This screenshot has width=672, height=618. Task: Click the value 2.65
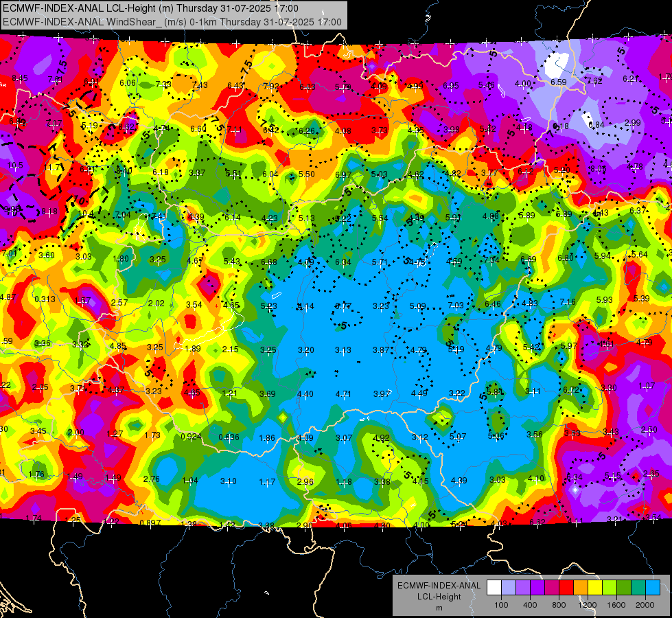tap(651, 474)
